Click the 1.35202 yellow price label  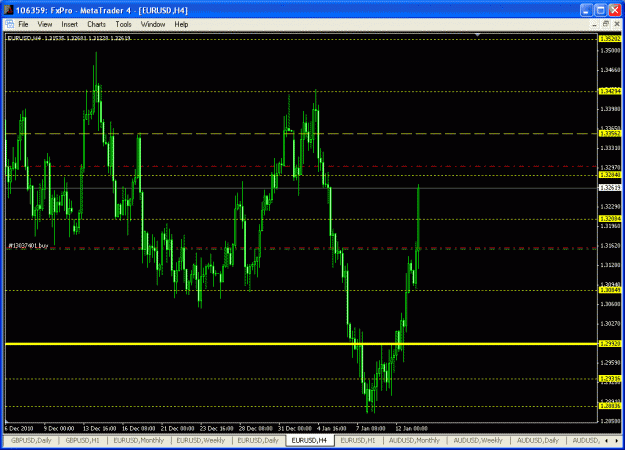610,39
